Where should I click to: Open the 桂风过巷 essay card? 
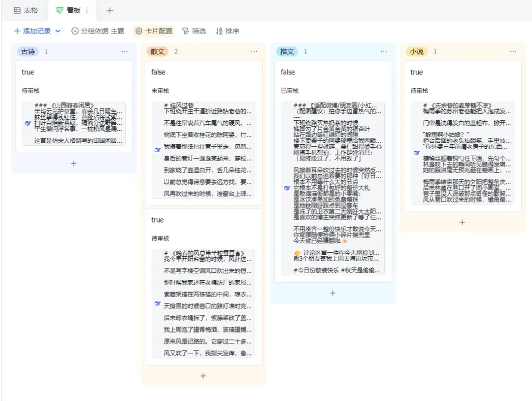pos(203,133)
